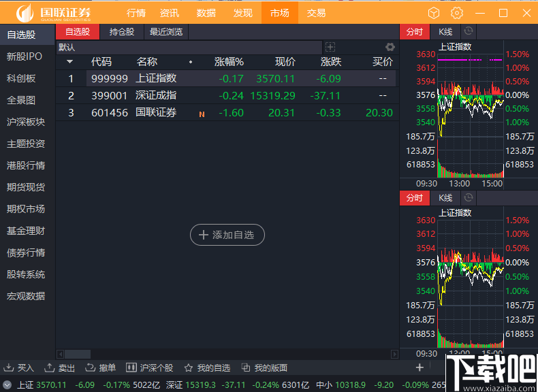Click the N news marker on 国联证券 row

click(x=202, y=114)
